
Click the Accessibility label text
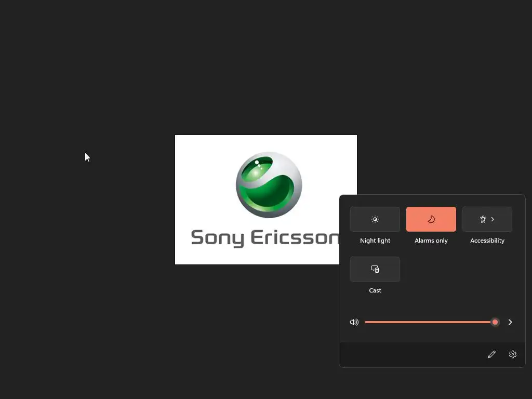coord(487,241)
